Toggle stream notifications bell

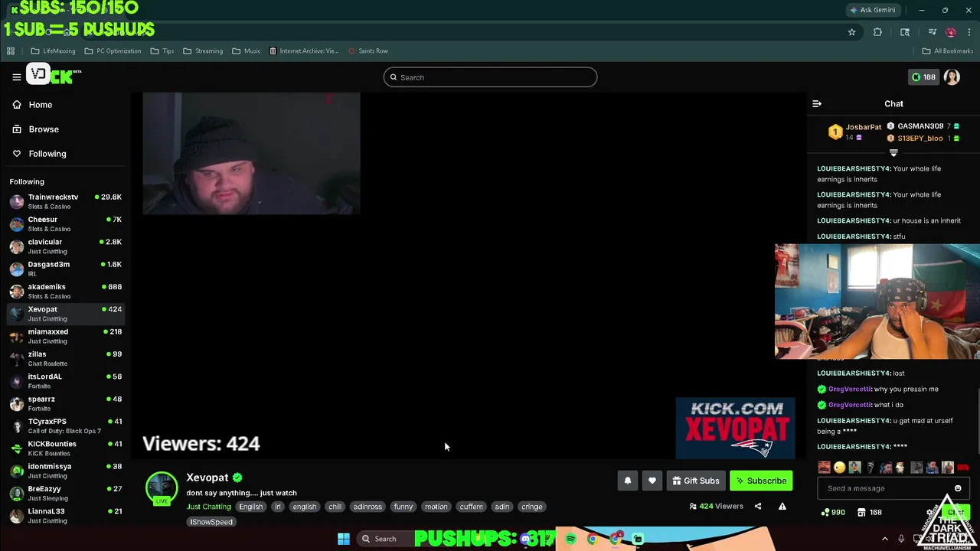point(627,481)
